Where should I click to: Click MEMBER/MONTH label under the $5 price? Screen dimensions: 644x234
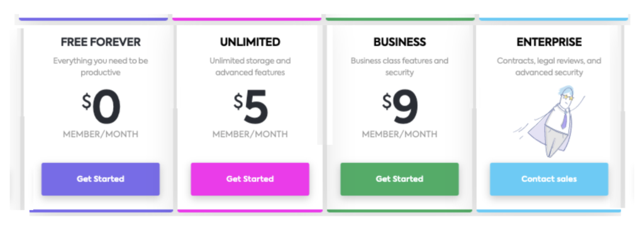(x=250, y=134)
